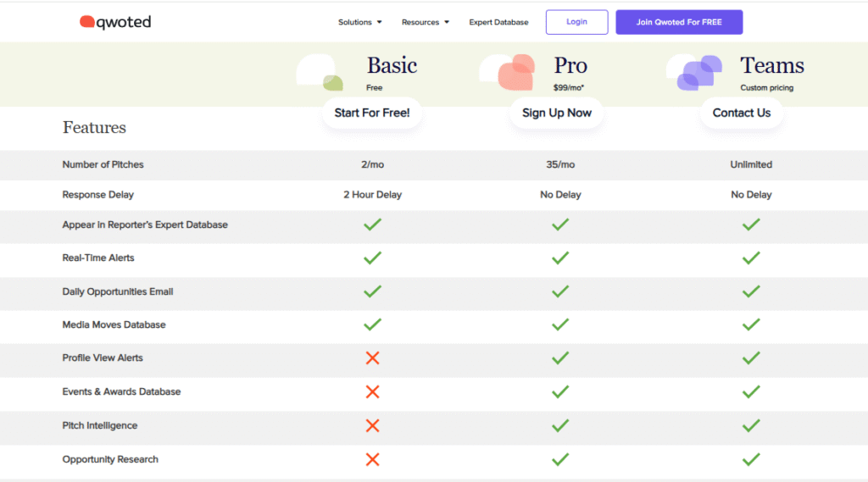Expand the Solutions dropdown menu
Viewport: 868px width, 482px height.
click(360, 22)
